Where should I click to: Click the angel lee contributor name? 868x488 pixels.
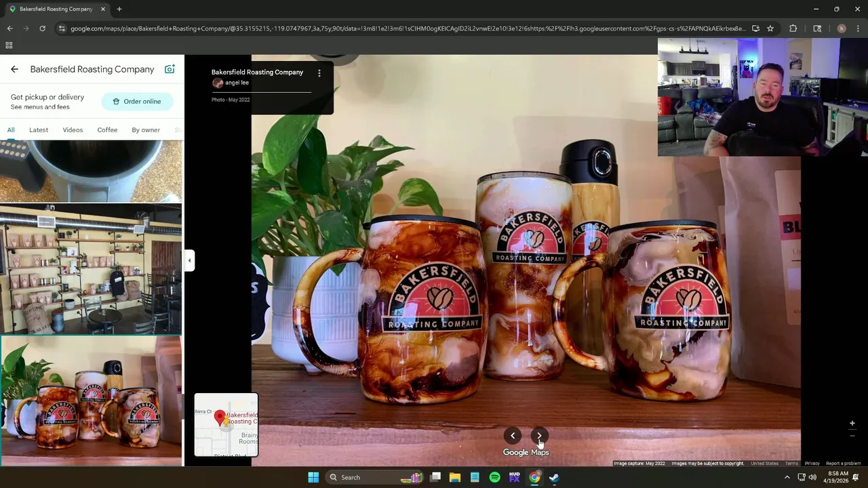click(x=237, y=83)
